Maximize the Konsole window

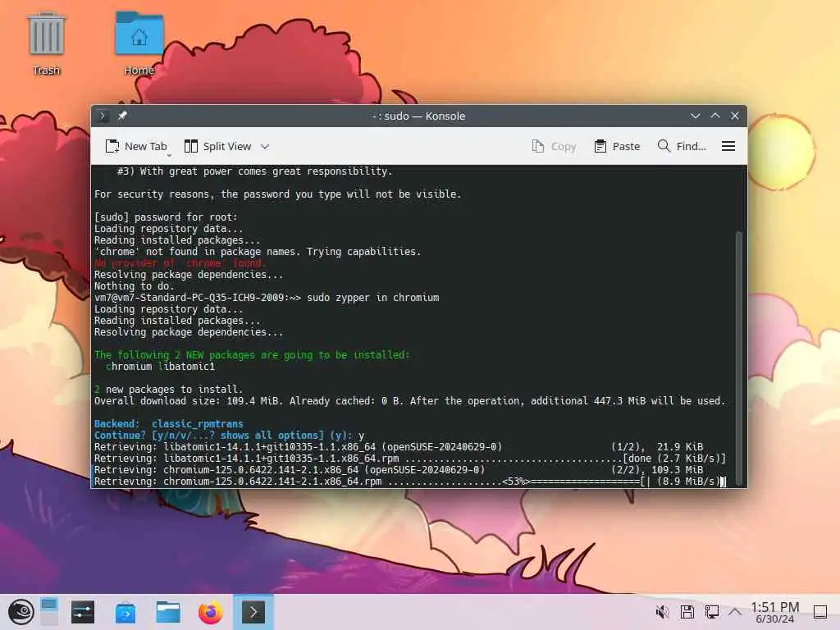(715, 116)
